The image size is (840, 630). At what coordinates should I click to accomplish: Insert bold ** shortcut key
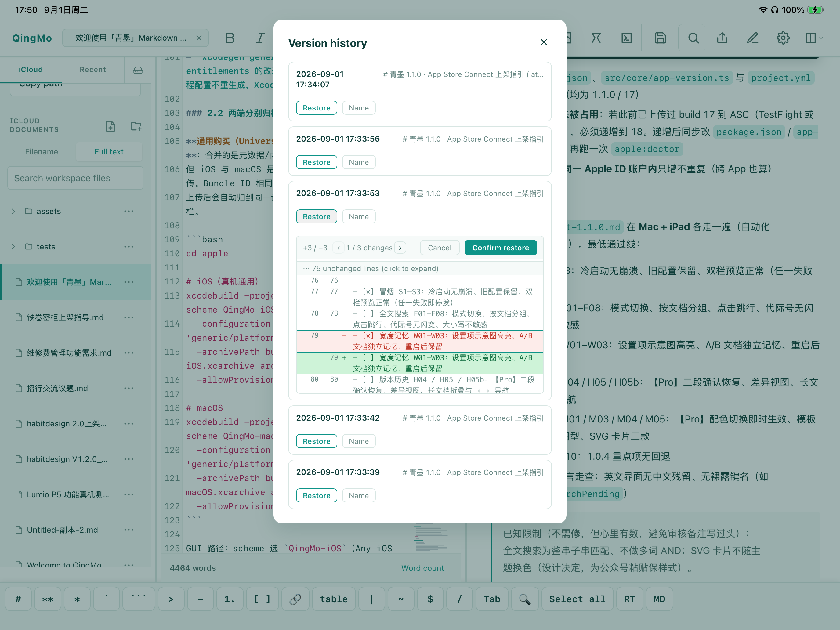tap(48, 599)
